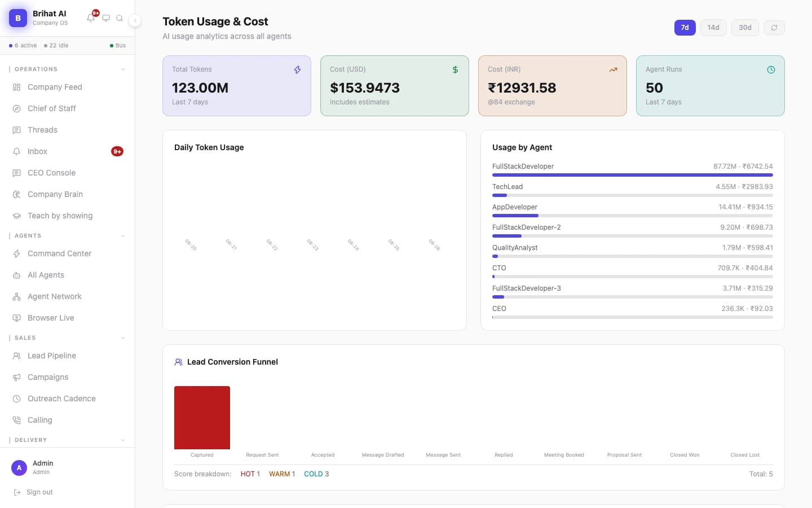Click the Lead Pipeline people icon
This screenshot has height=508, width=812.
click(17, 356)
